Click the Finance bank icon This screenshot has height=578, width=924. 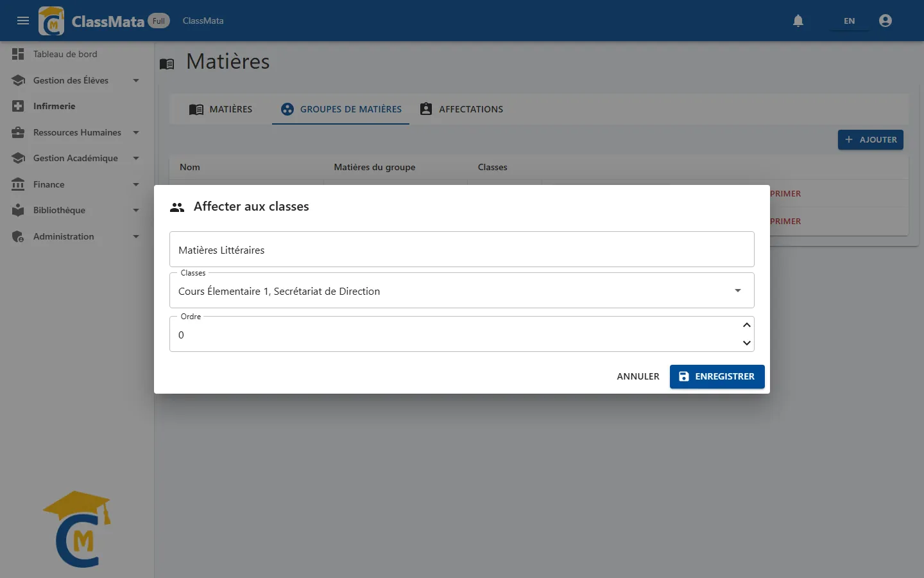(18, 184)
